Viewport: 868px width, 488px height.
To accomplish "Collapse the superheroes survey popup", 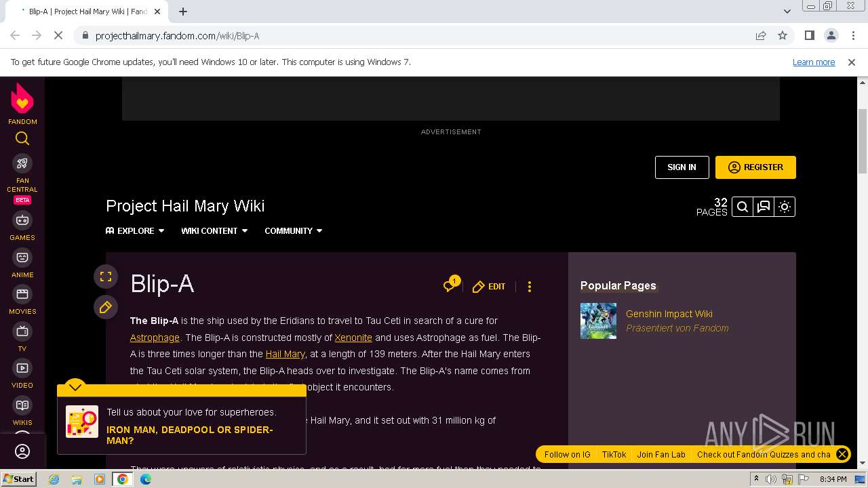I will 75,387.
